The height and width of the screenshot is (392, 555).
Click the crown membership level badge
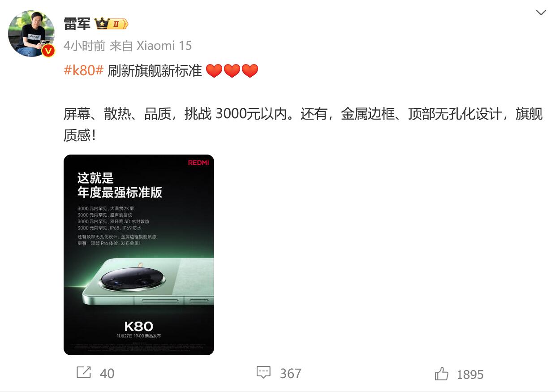tap(112, 24)
